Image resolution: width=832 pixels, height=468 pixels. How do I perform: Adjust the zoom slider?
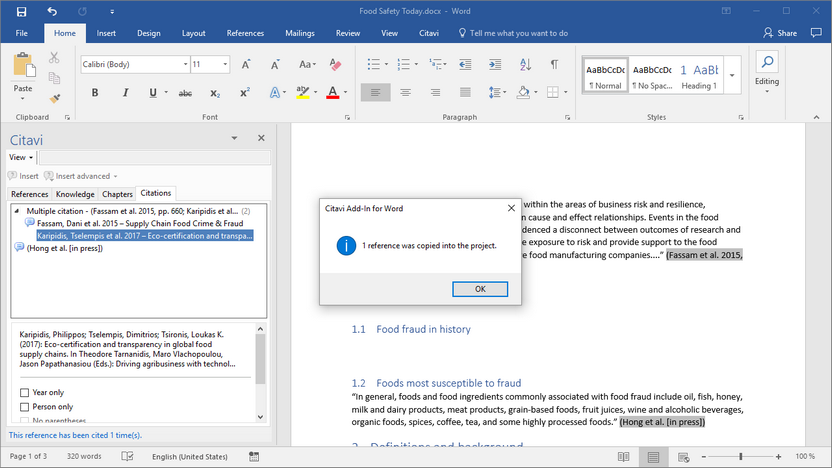point(741,456)
